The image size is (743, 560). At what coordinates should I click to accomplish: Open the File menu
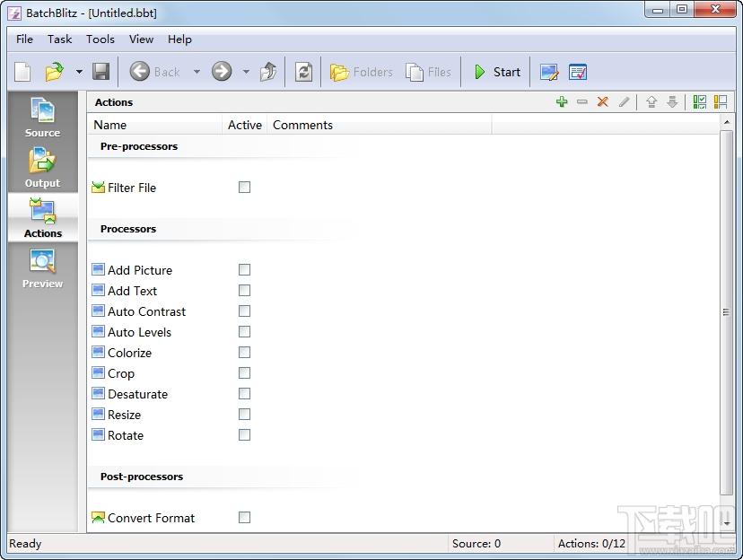point(24,39)
